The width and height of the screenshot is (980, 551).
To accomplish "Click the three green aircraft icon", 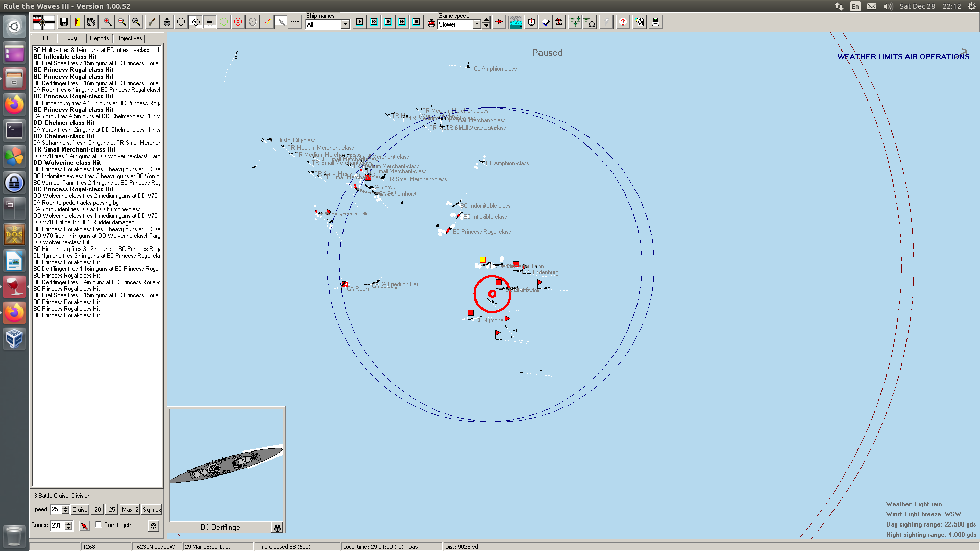I will 575,22.
